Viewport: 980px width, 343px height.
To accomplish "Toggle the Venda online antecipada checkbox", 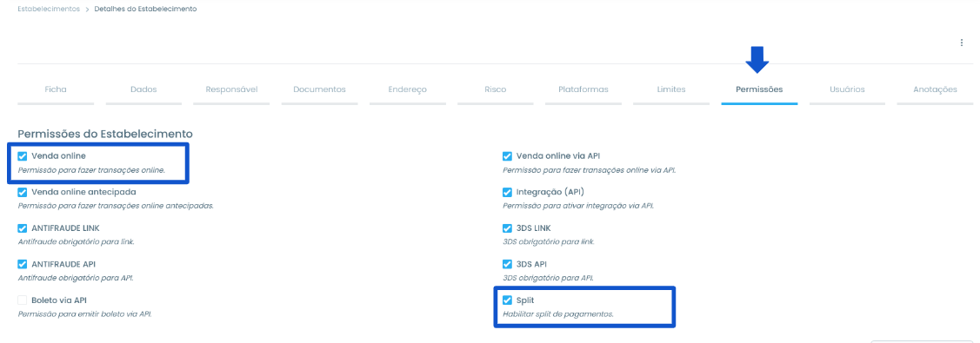I will (x=23, y=192).
